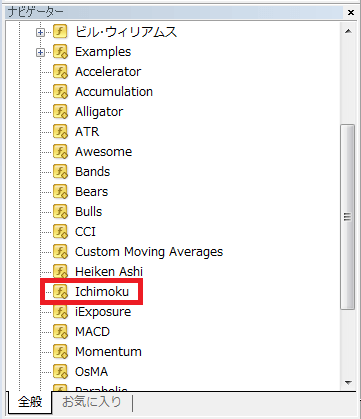361x419 pixels.
Task: Click the scroll down arrow of the navigator
Action: 348,382
